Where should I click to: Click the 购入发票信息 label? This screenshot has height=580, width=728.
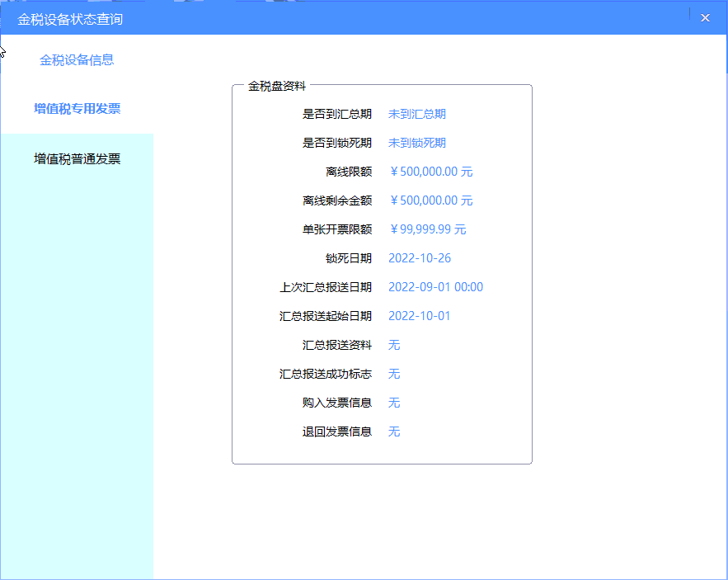pyautogui.click(x=337, y=403)
